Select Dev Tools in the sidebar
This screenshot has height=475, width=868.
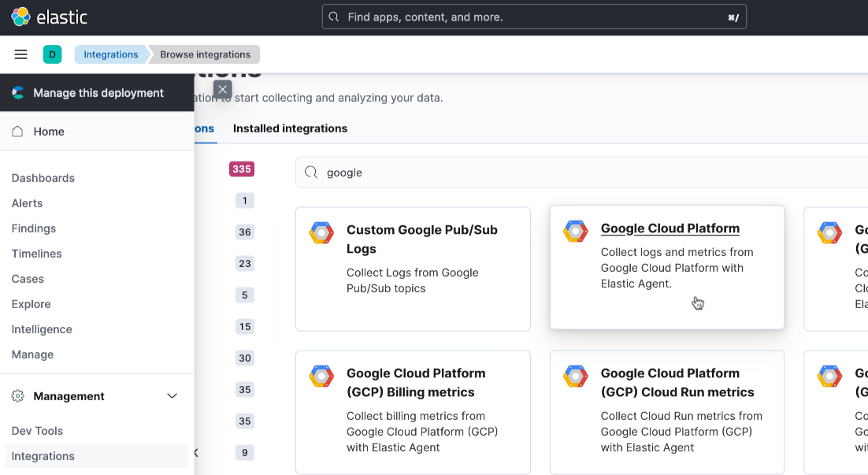[37, 431]
